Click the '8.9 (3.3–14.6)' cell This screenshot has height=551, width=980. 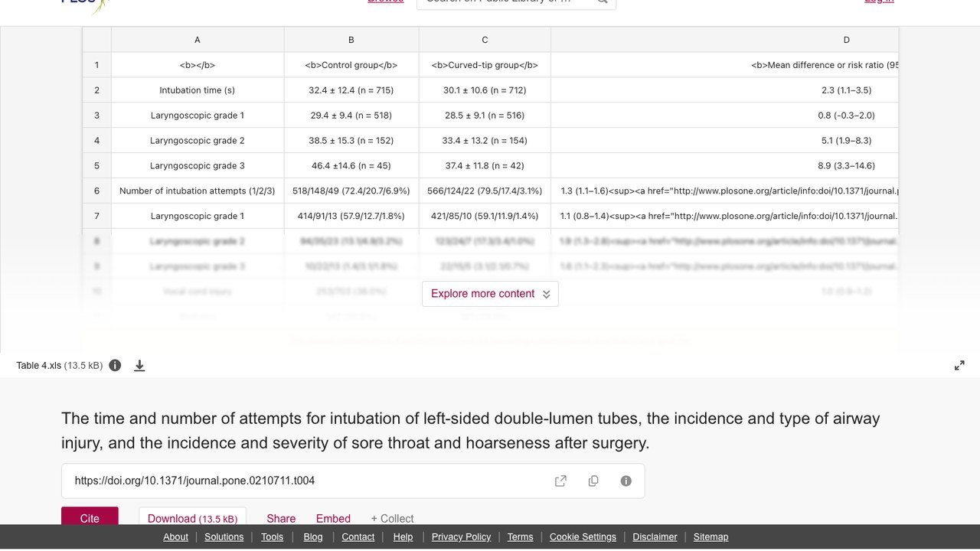(x=724, y=165)
